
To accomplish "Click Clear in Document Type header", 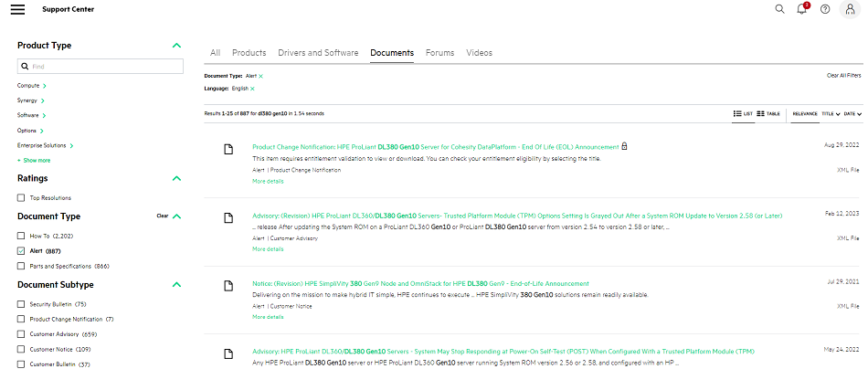I will (163, 216).
